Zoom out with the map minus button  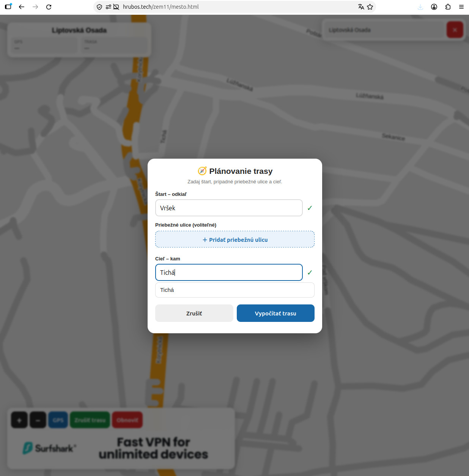[x=38, y=420]
